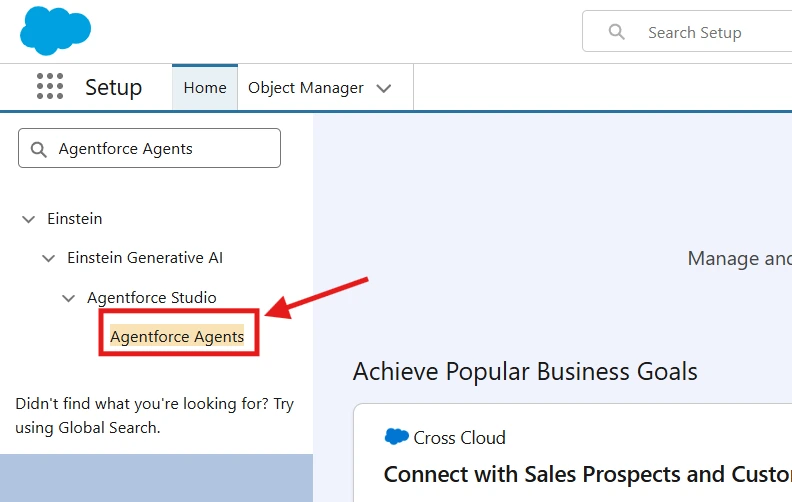
Task: Collapse the Agentforce Studio chevron
Action: pos(69,298)
